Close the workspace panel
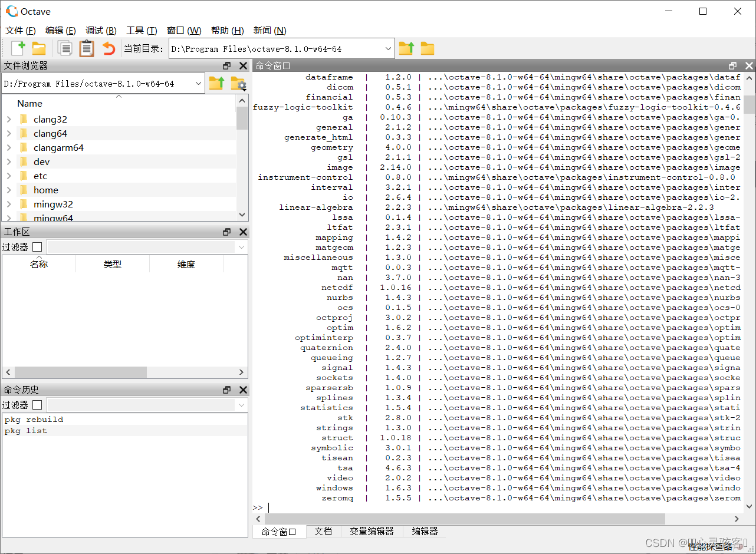Screen dimensions: 756x554 (x=243, y=232)
